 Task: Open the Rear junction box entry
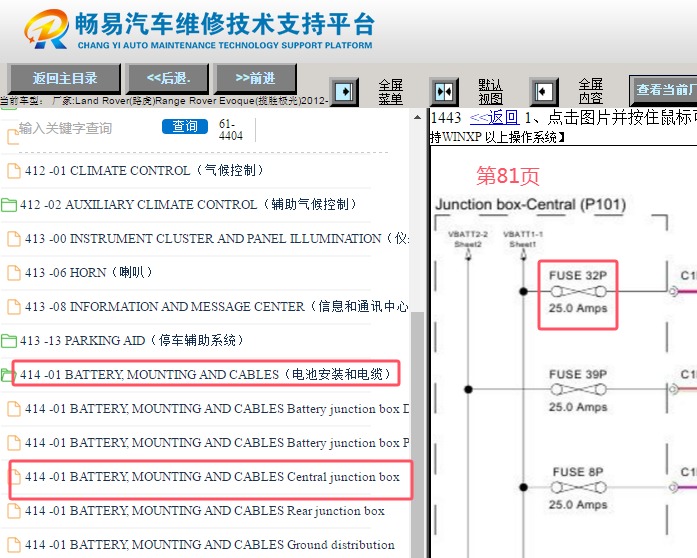205,511
